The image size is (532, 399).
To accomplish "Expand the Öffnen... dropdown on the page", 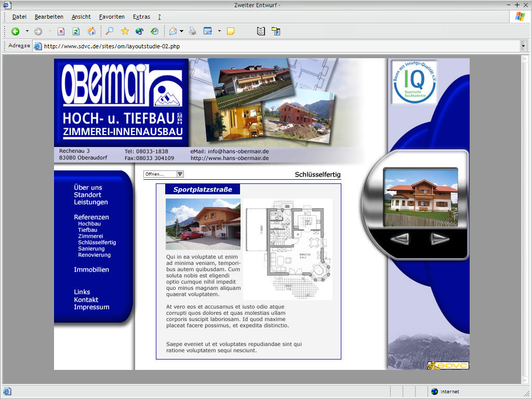I will click(180, 175).
